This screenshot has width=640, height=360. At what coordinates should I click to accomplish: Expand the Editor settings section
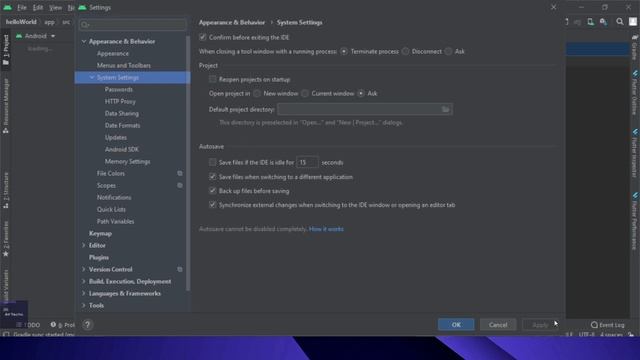click(84, 245)
